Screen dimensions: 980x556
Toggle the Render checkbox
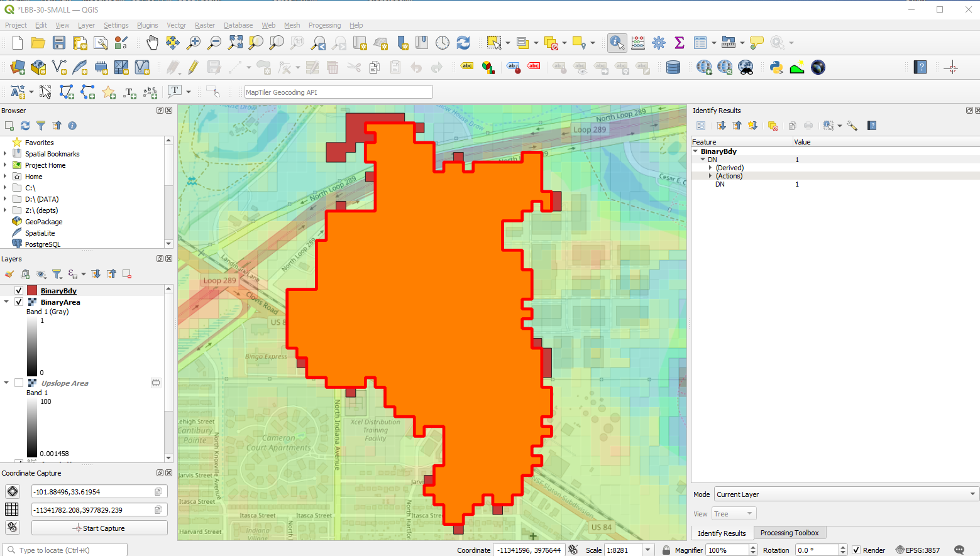click(856, 550)
